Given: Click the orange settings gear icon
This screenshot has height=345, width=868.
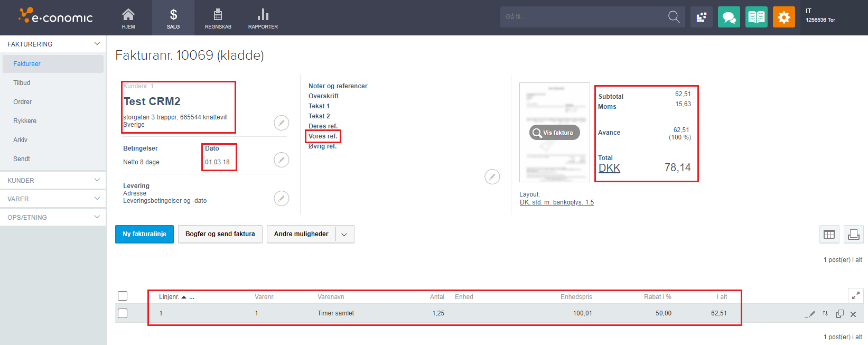Looking at the screenshot, I should coord(783,17).
